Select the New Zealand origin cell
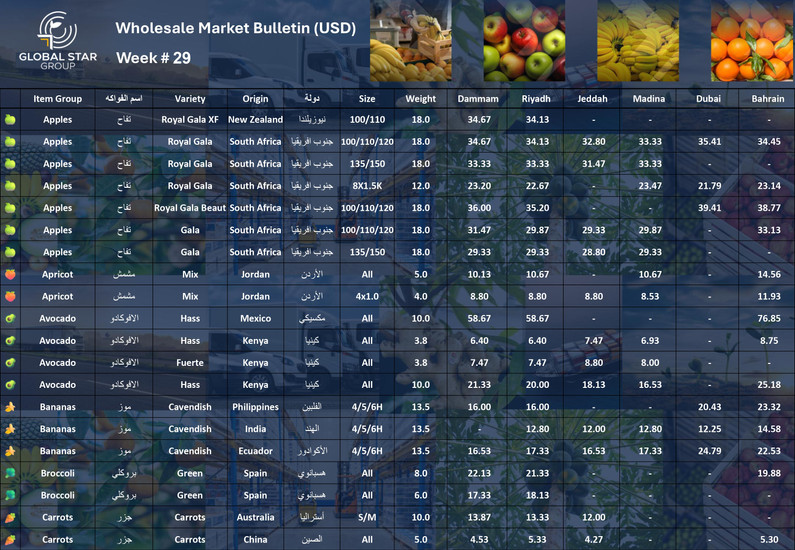The image size is (795, 550). point(255,120)
